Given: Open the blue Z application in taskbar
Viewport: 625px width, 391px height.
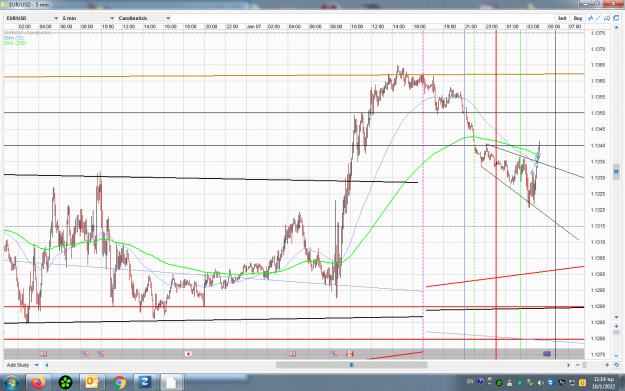Looking at the screenshot, I should point(145,383).
